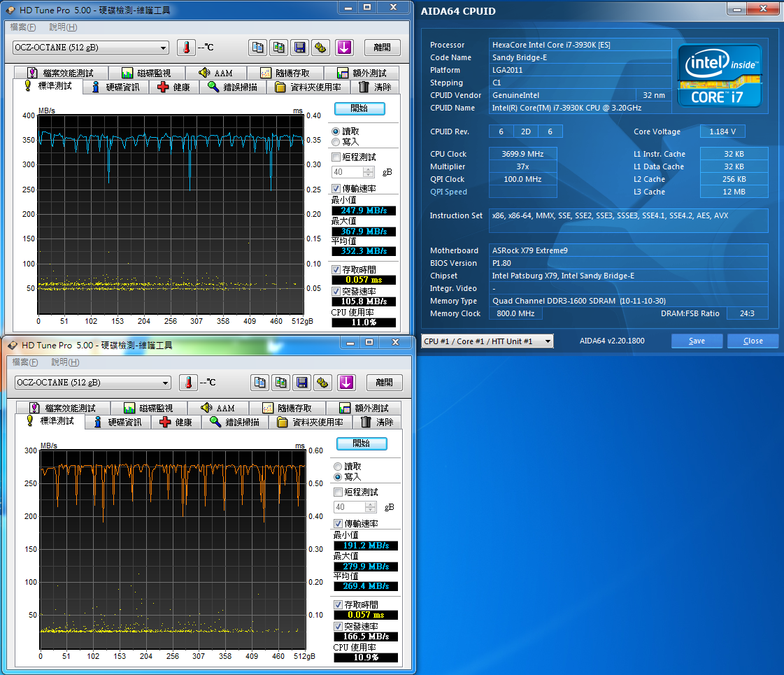Open options wrench icon in upper HD Tune window
The width and height of the screenshot is (784, 675).
click(320, 48)
